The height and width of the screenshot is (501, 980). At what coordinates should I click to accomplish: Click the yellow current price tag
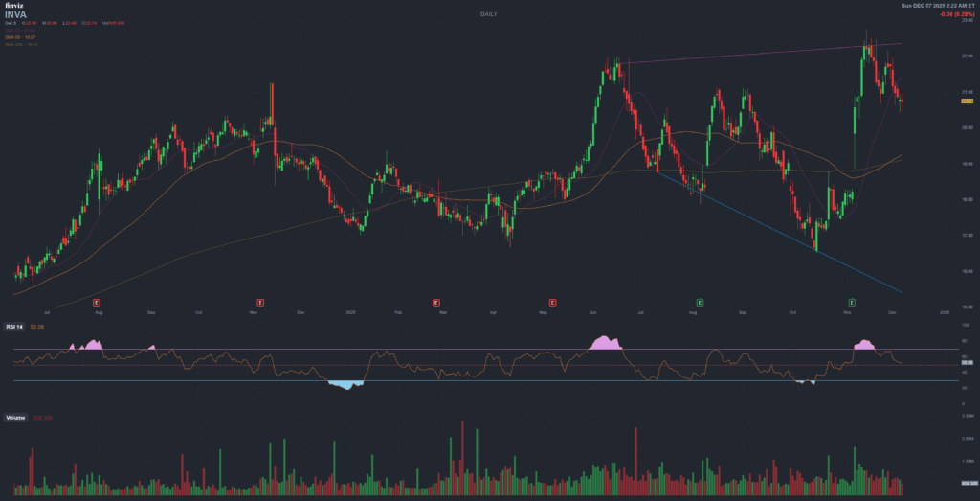(968, 101)
